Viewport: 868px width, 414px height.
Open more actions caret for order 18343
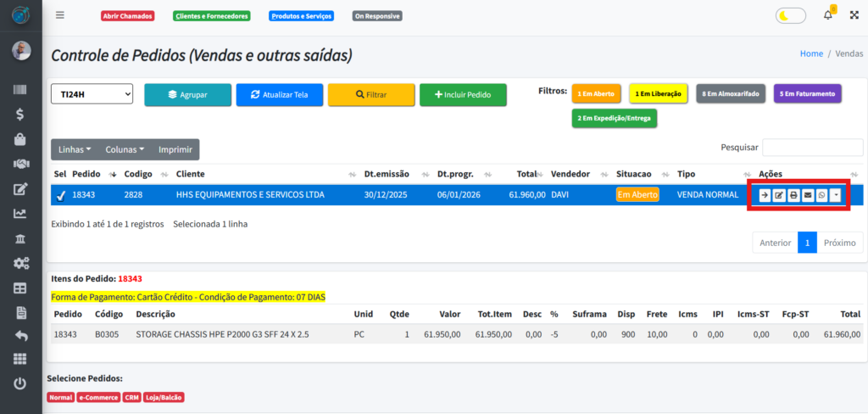[x=837, y=196]
